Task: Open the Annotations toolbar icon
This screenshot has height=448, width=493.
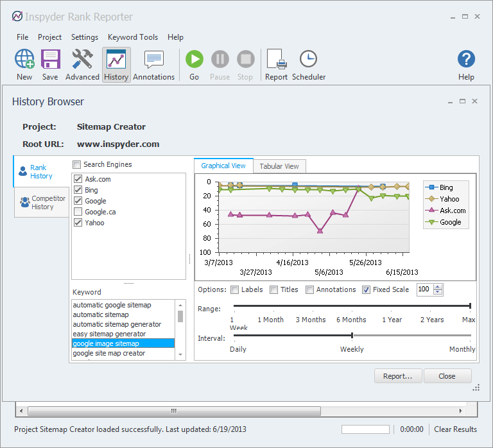Action: pos(153,60)
